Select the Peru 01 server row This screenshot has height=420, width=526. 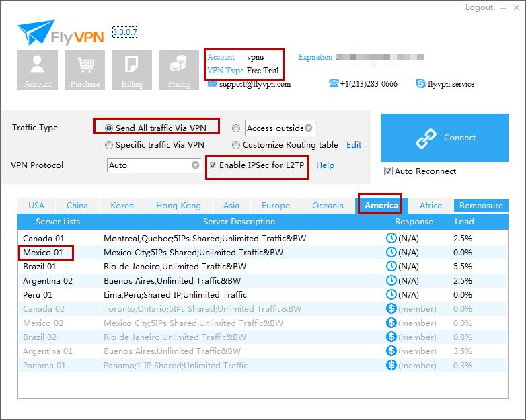pos(263,294)
